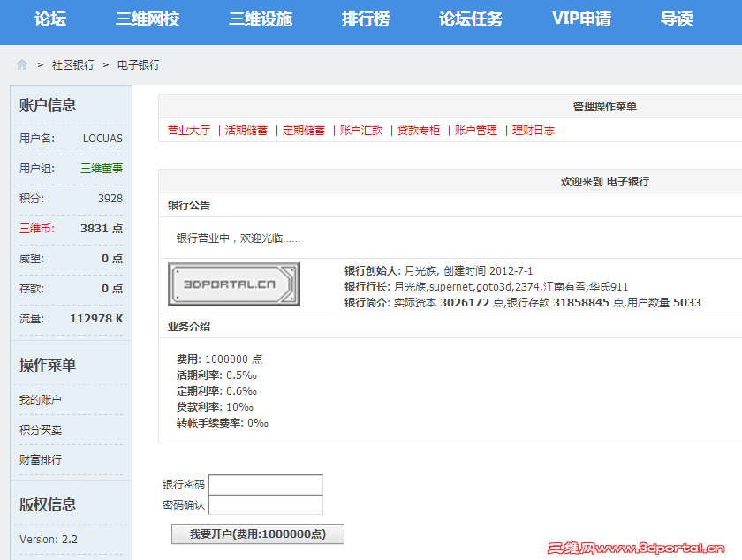Click the 我要开户(费用:1000000点) button
742x560 pixels.
(257, 534)
